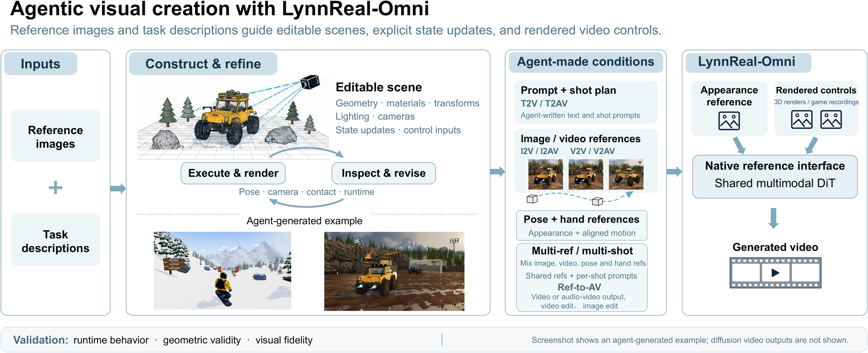
Task: Click the Pose + hand references card
Action: pyautogui.click(x=582, y=226)
